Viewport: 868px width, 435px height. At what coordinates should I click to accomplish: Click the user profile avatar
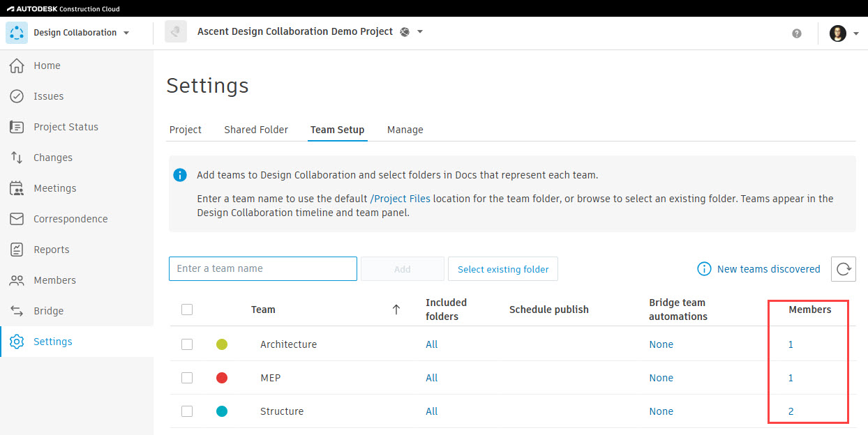(x=838, y=33)
